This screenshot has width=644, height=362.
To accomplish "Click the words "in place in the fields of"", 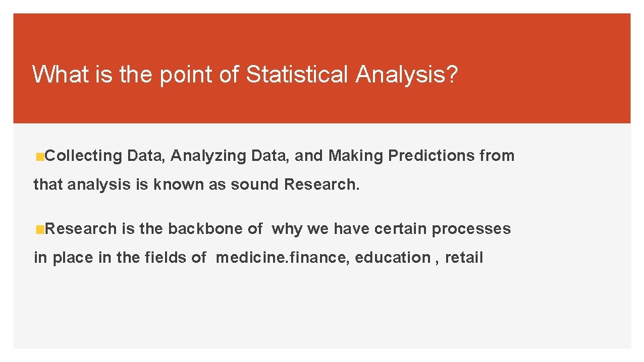I will [x=120, y=257].
